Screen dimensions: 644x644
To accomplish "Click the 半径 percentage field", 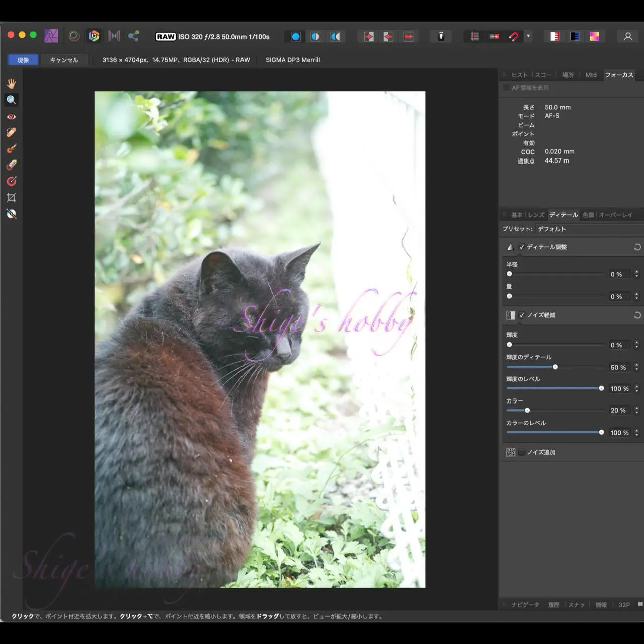I will [x=619, y=274].
